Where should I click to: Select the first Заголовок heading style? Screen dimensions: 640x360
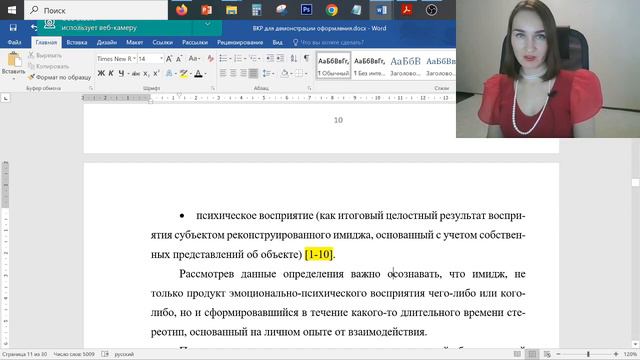point(405,65)
